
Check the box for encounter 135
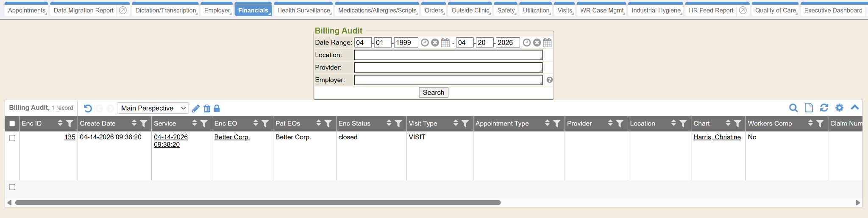(x=12, y=138)
